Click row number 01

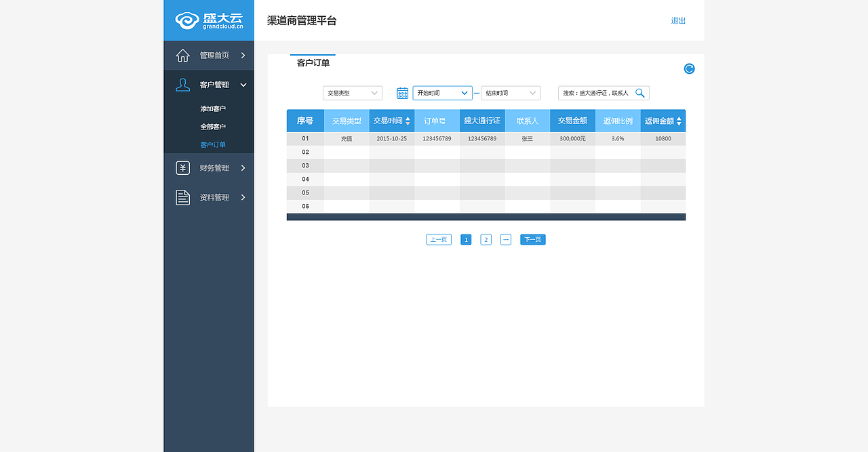305,138
